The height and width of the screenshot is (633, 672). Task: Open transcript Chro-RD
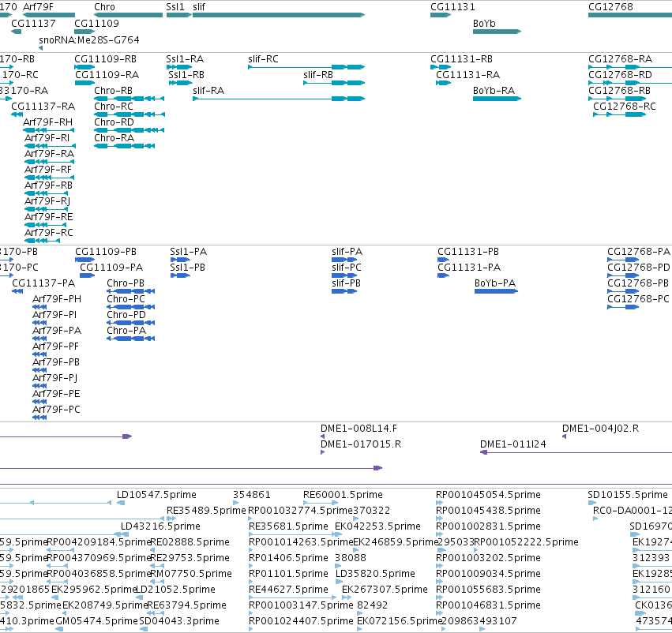[x=114, y=122]
